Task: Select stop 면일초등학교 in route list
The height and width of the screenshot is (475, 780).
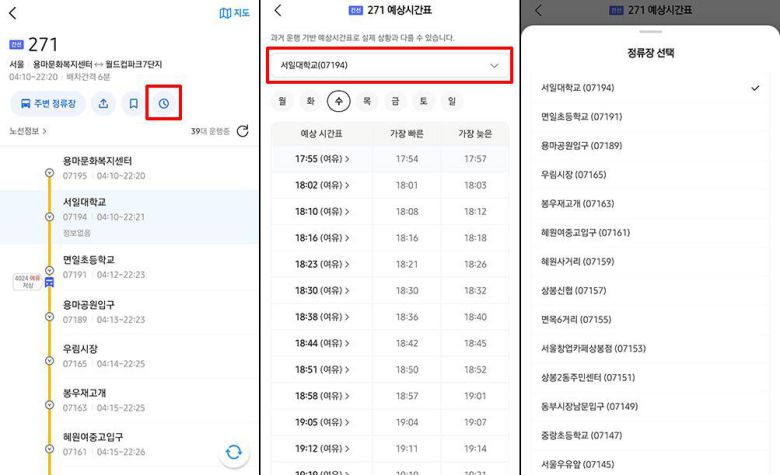Action: point(129,267)
